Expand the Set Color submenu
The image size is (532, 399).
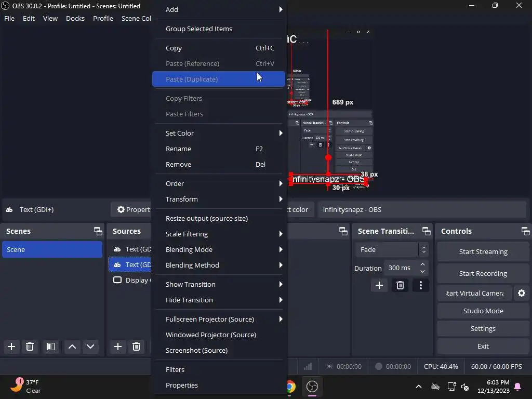(219, 134)
